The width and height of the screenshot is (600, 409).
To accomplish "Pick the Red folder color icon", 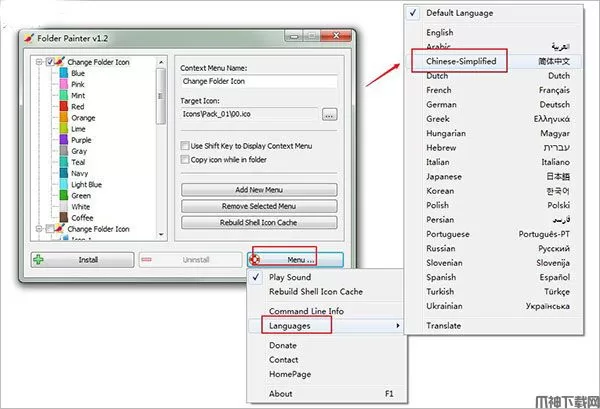I will tap(64, 106).
